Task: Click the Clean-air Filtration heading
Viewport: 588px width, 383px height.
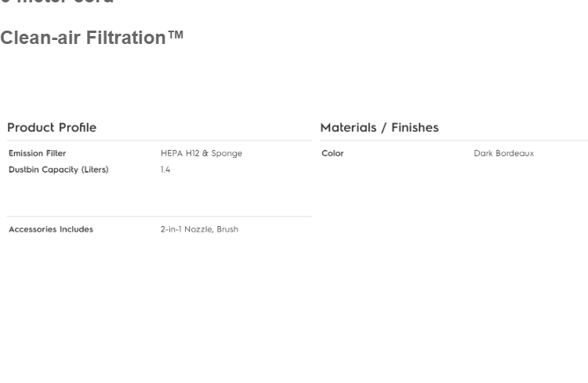Action: point(92,38)
